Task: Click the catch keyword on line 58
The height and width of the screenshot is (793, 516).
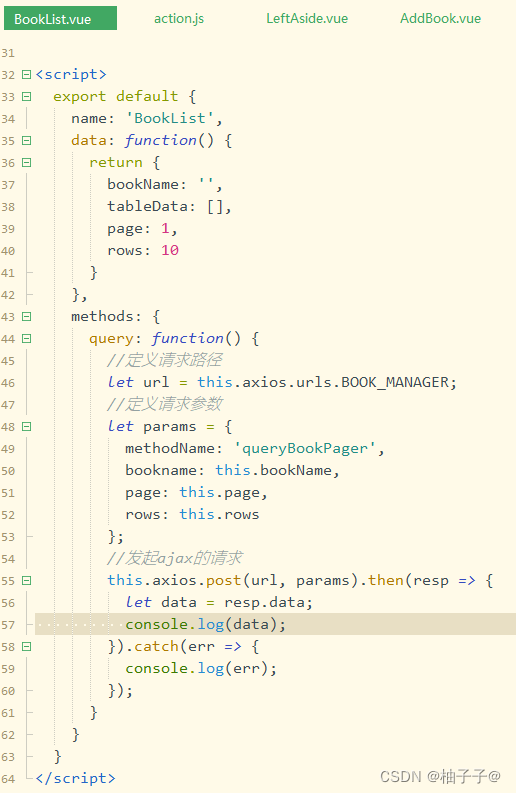Action: tap(156, 647)
